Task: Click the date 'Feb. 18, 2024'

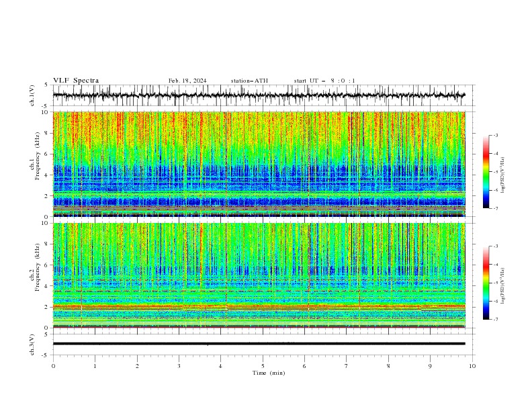Action: [187, 81]
